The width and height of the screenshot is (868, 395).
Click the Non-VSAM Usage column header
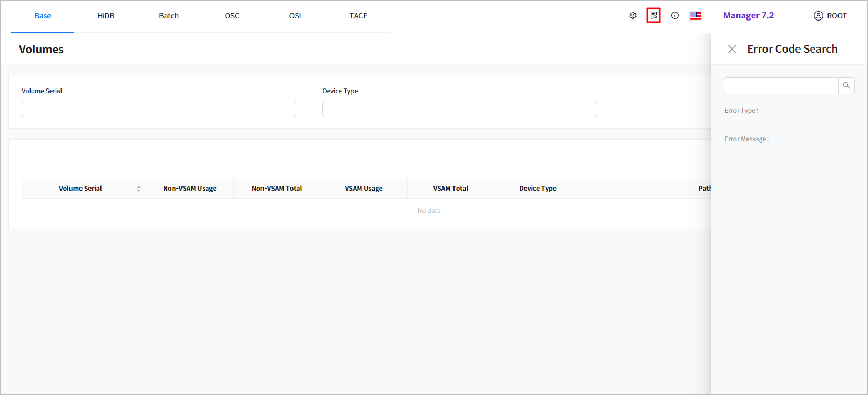[x=189, y=189]
